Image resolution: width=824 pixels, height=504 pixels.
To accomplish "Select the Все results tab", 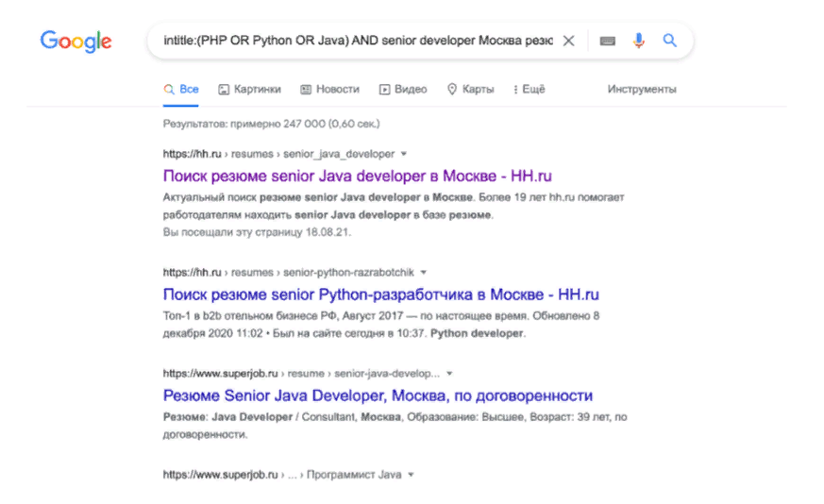I will (181, 90).
